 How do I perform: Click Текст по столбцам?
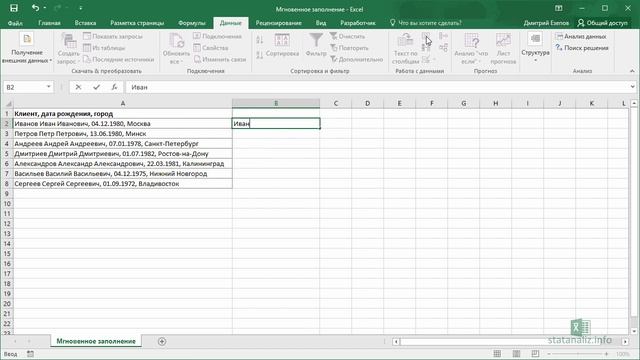pyautogui.click(x=405, y=48)
